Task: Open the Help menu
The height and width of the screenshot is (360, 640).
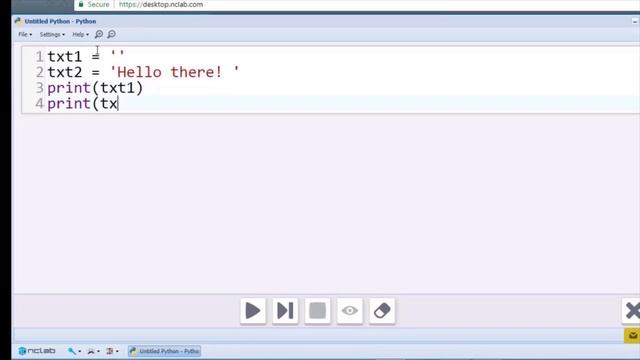Action: click(80, 35)
